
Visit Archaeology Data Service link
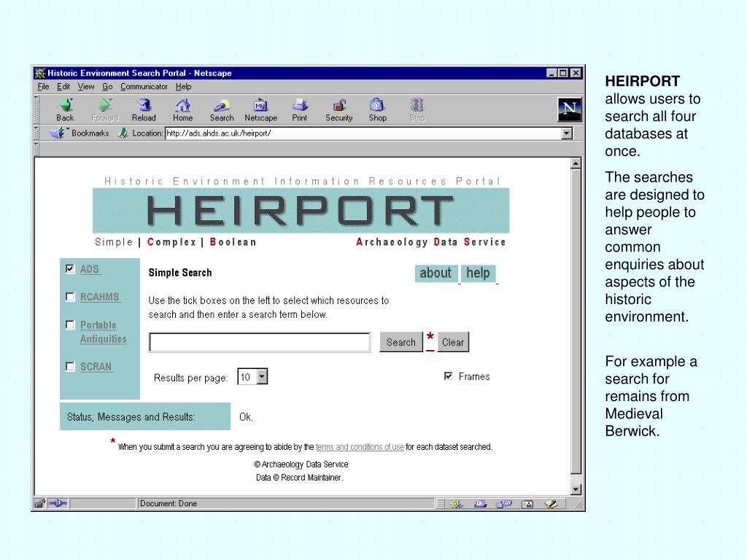tap(431, 242)
